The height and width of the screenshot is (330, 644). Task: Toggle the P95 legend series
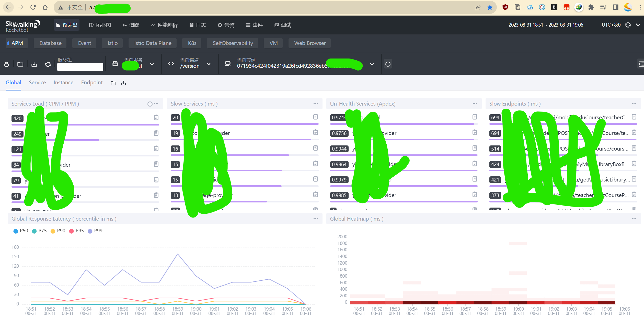pyautogui.click(x=76, y=231)
